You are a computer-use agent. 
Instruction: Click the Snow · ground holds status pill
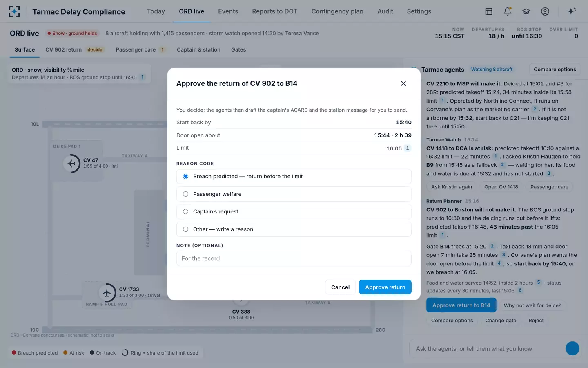pyautogui.click(x=72, y=34)
